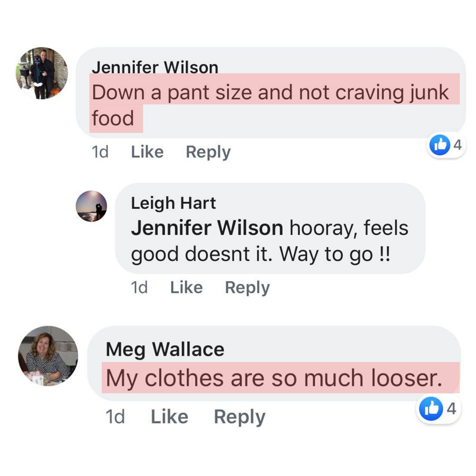The height and width of the screenshot is (476, 476).
Task: Click thumbs-up reaction icon on Meg's comment
Action: [x=431, y=409]
